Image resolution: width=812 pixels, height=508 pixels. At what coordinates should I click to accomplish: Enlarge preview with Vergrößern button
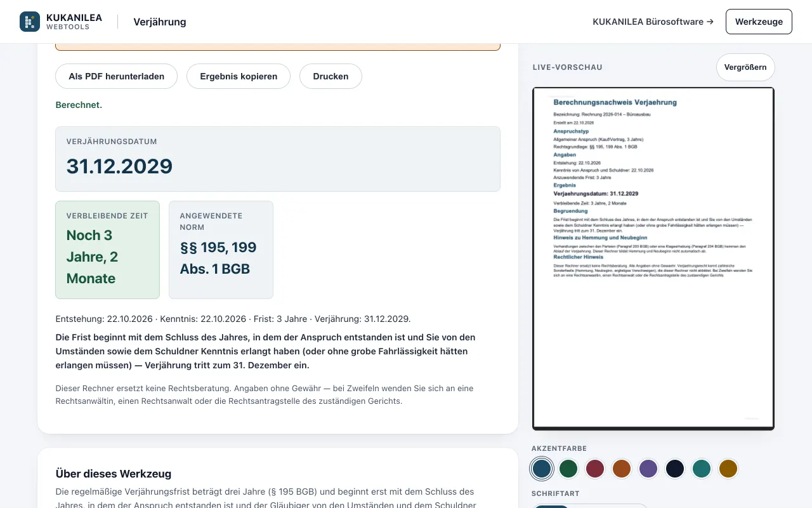(x=745, y=67)
